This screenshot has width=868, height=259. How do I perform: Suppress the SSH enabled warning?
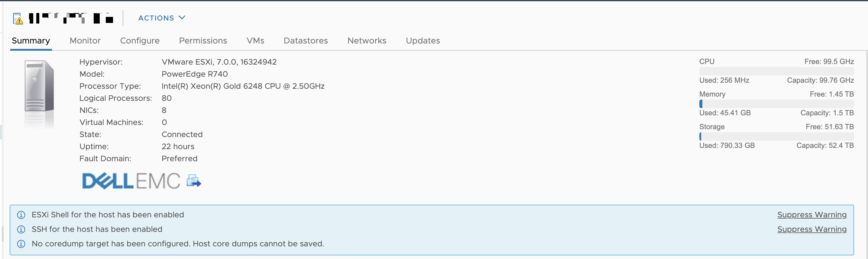click(812, 229)
